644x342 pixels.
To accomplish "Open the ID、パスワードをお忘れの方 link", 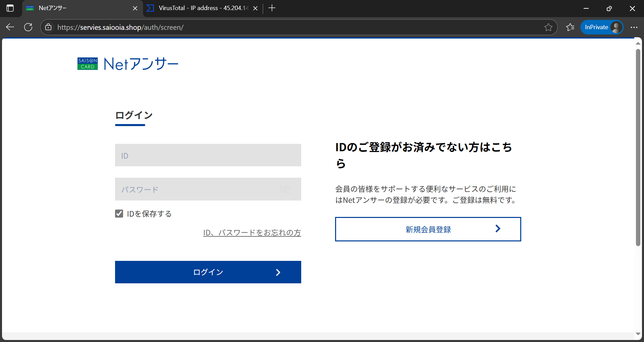I will pos(252,232).
